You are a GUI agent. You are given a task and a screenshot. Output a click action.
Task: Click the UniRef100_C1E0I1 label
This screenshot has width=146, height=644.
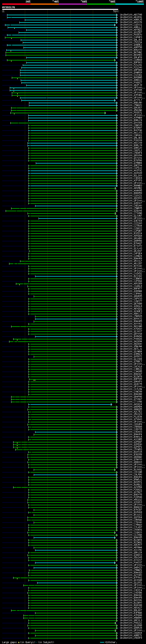131,25
